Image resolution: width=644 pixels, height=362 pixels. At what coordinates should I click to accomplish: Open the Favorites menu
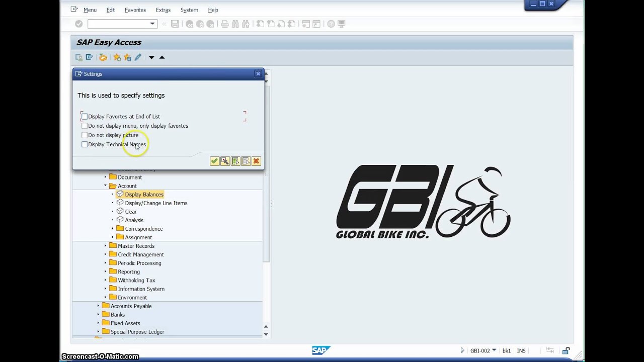[x=135, y=10]
